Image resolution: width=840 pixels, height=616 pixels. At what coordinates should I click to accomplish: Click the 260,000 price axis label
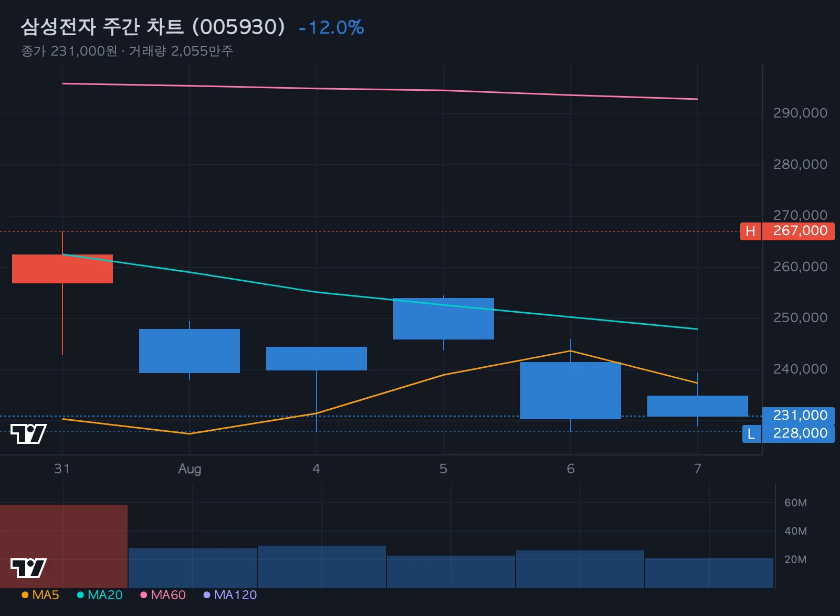pyautogui.click(x=800, y=267)
